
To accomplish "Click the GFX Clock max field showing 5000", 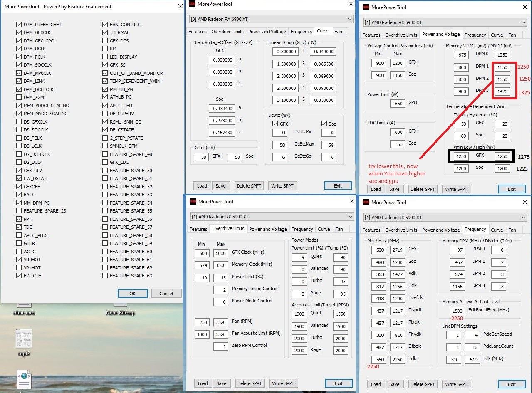I will 221,253.
